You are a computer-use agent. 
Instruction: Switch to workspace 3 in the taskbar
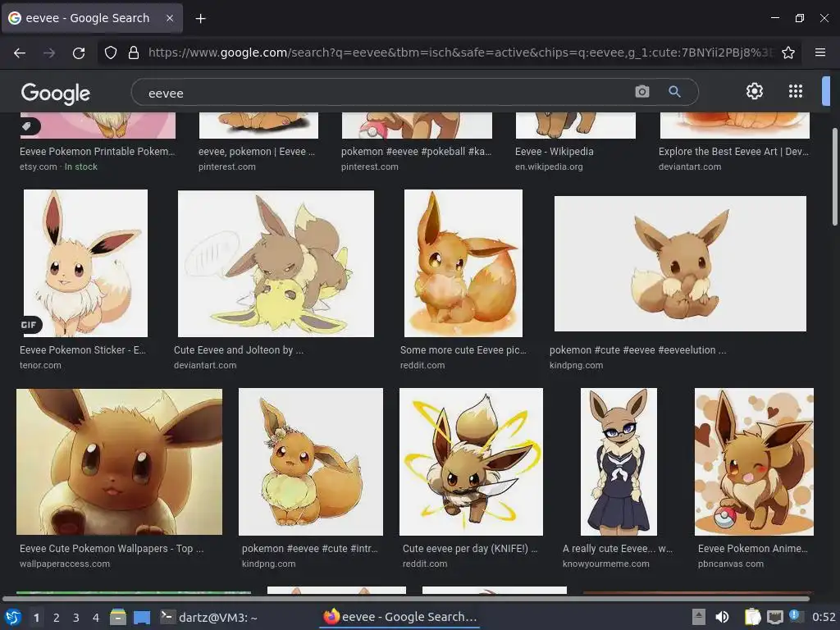tap(76, 618)
